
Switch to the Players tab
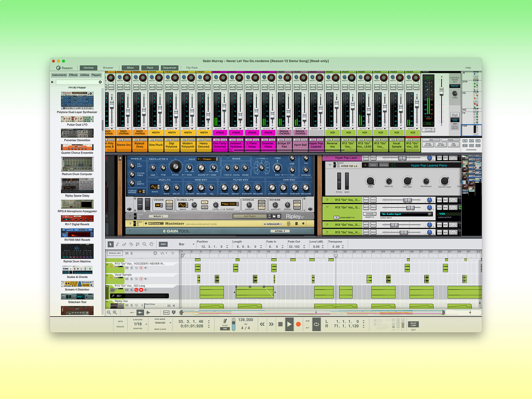pyautogui.click(x=96, y=75)
